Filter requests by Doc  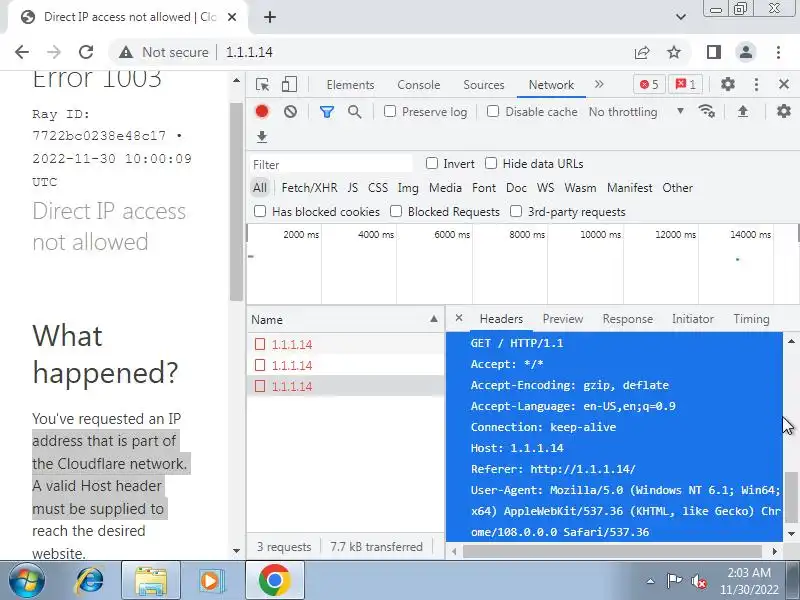click(x=516, y=188)
